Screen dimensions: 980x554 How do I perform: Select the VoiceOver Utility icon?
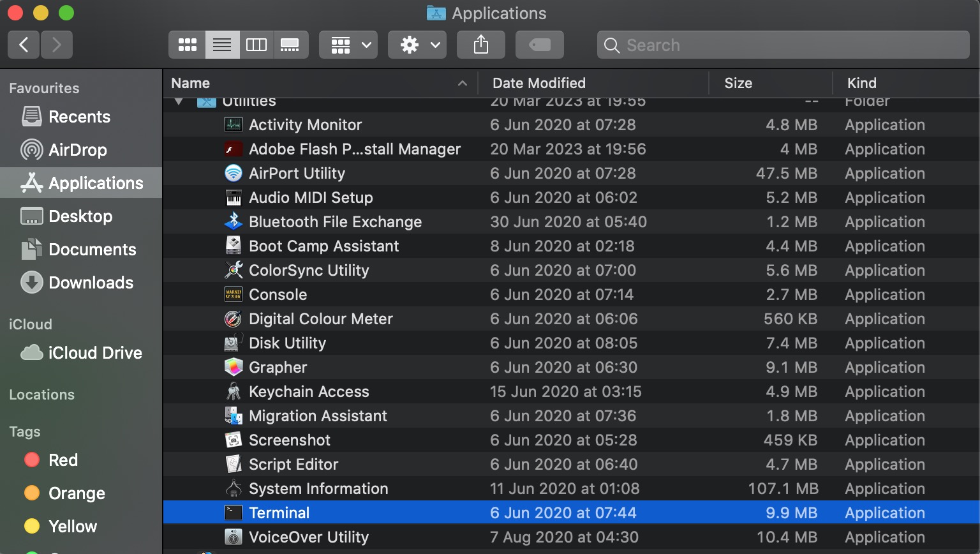click(x=234, y=537)
